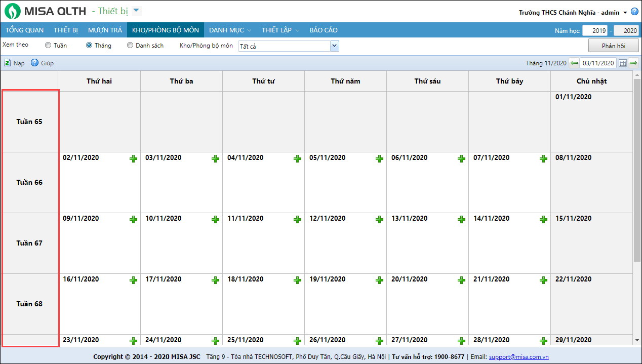Click the Nạp refresh icon
Viewport: 642px width, 364px height.
[7, 63]
